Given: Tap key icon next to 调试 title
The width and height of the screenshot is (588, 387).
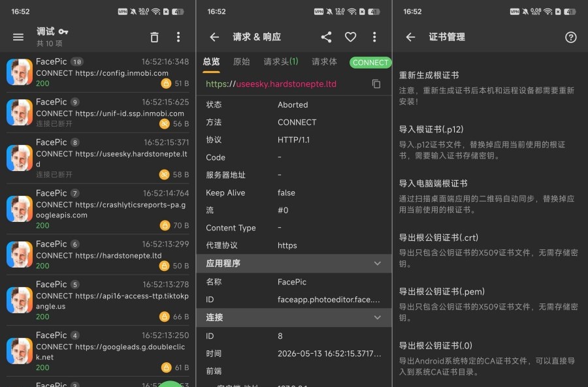Looking at the screenshot, I should (x=63, y=31).
